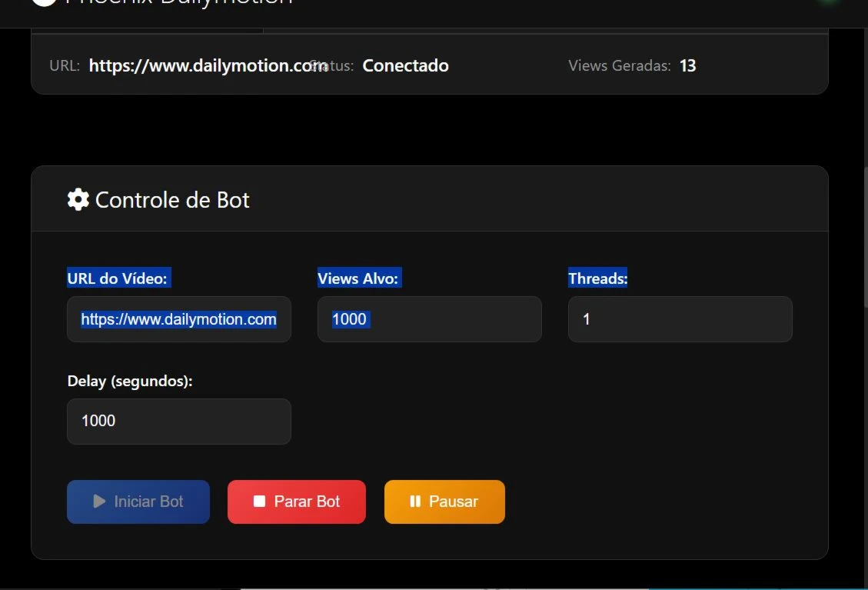Click the Delay (segundos) label

(130, 381)
